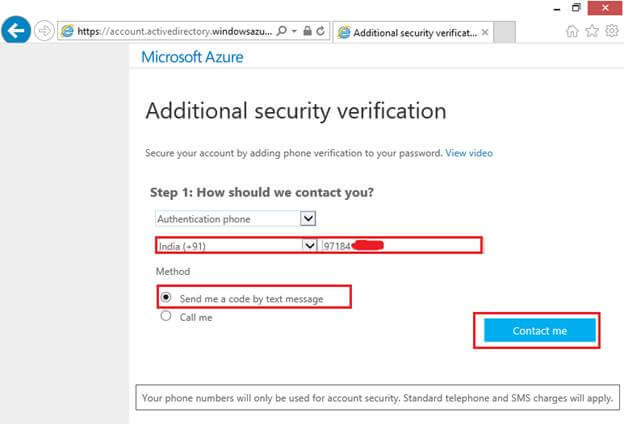Click the search magnifier in address bar
Viewport: 624px width, 424px height.
[284, 31]
